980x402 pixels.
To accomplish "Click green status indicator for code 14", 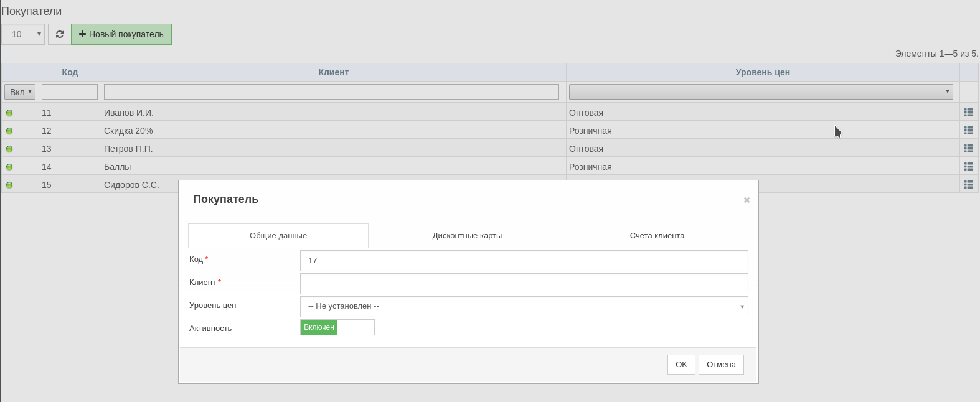I will click(9, 167).
